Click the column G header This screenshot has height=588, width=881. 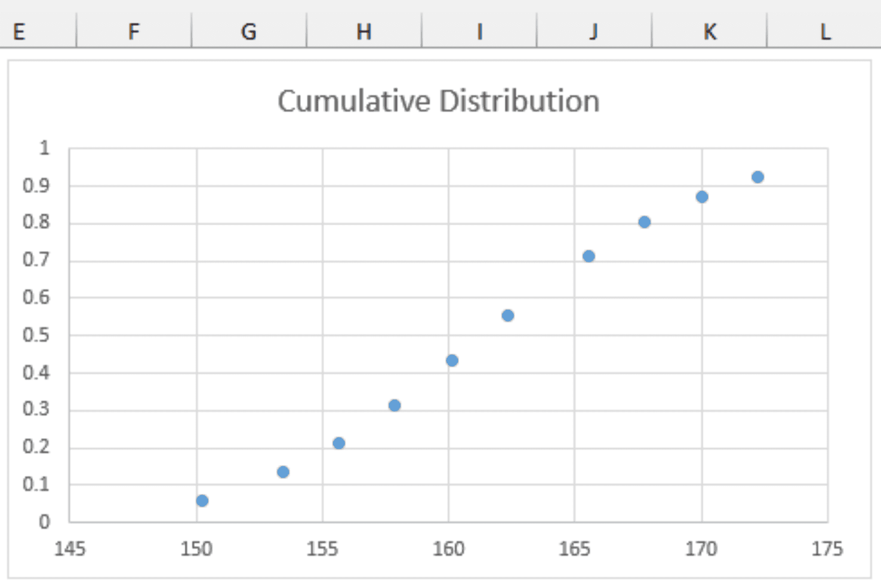(249, 31)
